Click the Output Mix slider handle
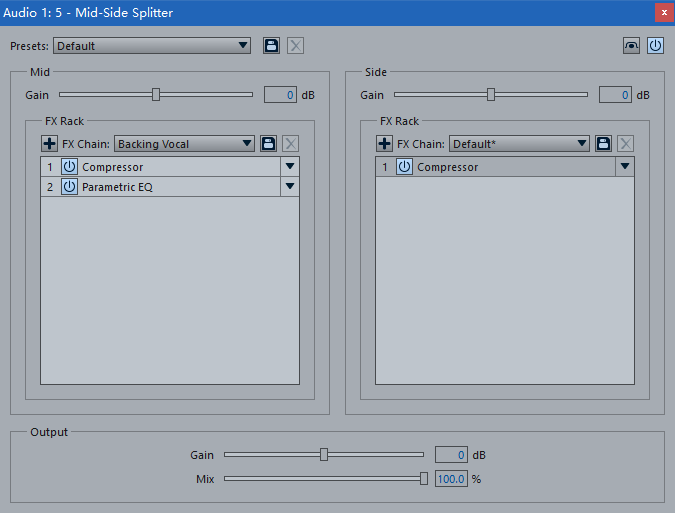 pyautogui.click(x=424, y=479)
